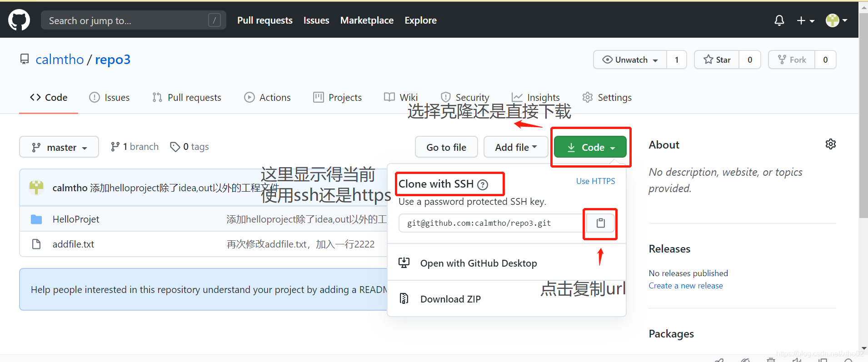This screenshot has width=868, height=362.
Task: Switch to Use HTTPS
Action: click(595, 181)
